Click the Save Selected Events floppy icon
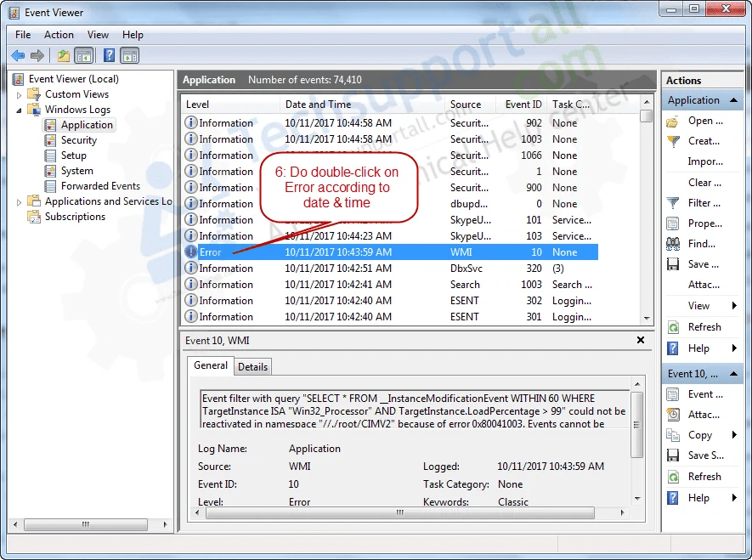752x560 pixels. pos(673,456)
